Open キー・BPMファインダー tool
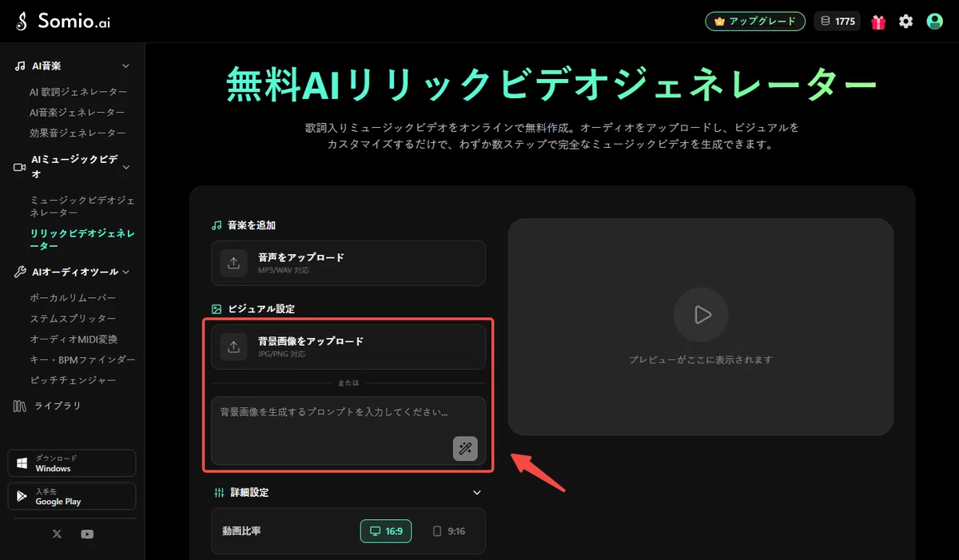This screenshot has width=959, height=560. click(82, 360)
